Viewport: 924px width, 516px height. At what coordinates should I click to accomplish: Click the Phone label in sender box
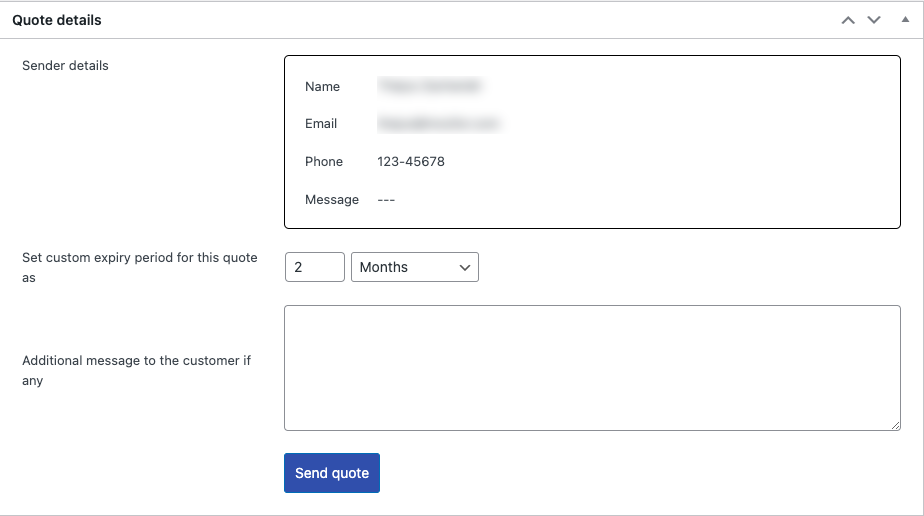324,161
